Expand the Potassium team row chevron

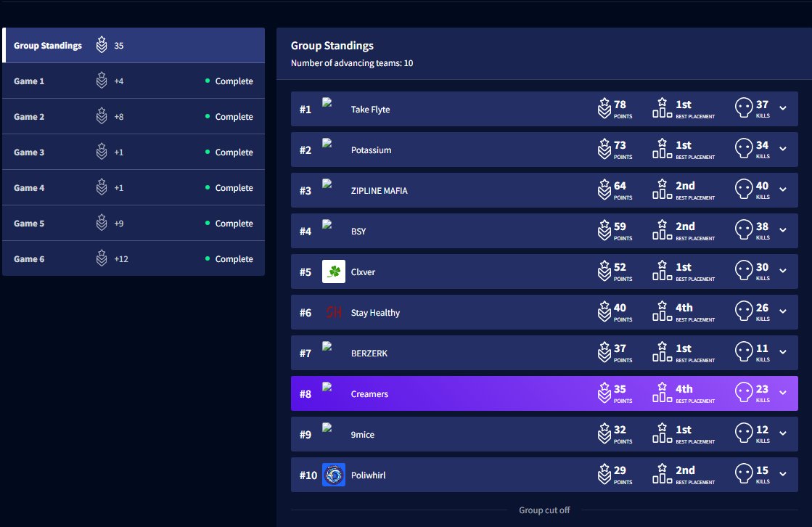pos(783,150)
